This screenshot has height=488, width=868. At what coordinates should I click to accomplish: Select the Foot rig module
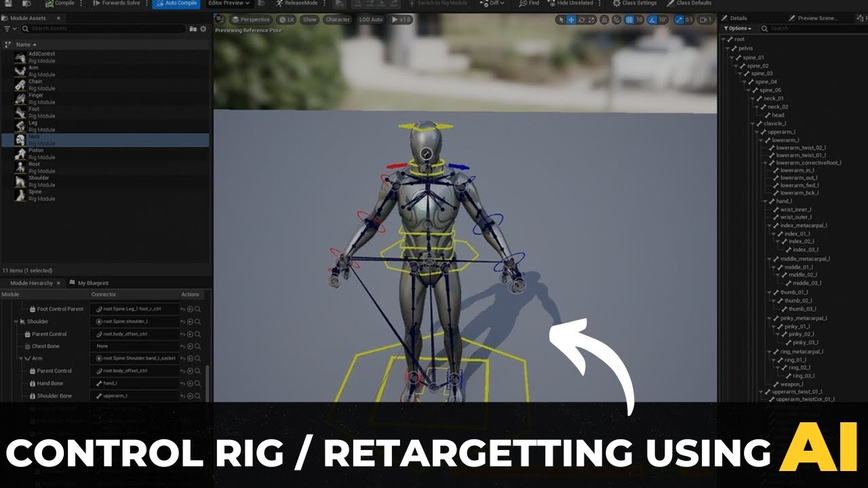click(105, 113)
